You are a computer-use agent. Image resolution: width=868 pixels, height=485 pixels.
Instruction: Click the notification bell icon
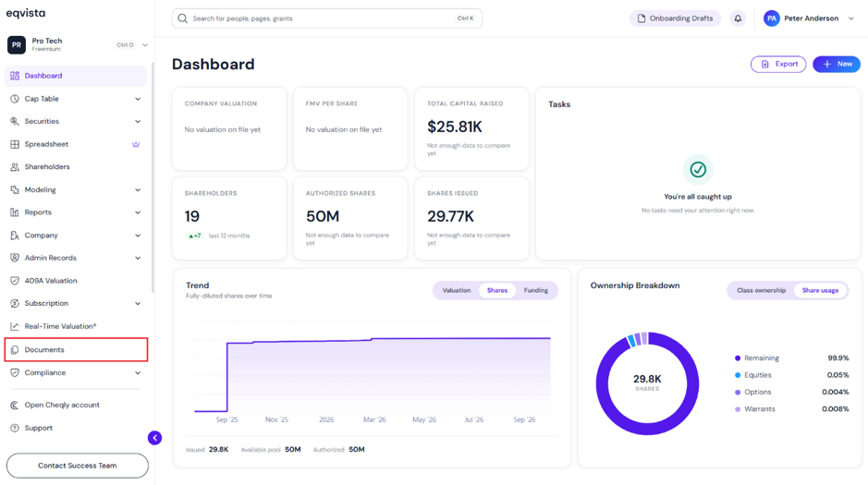[738, 18]
